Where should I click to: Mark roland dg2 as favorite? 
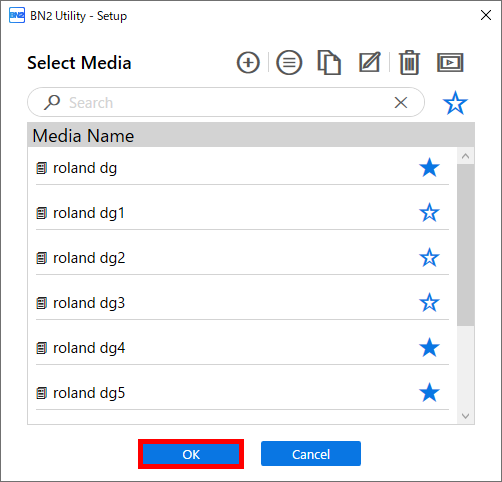click(x=429, y=257)
